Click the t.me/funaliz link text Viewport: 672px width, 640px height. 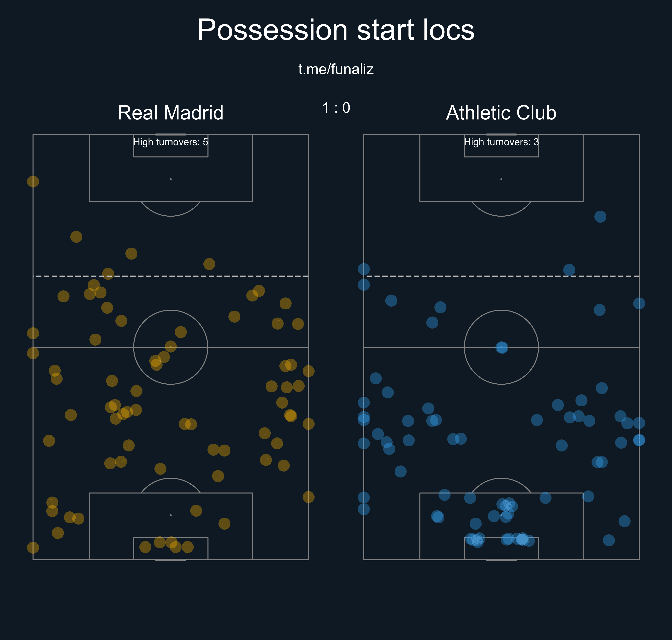point(336,69)
